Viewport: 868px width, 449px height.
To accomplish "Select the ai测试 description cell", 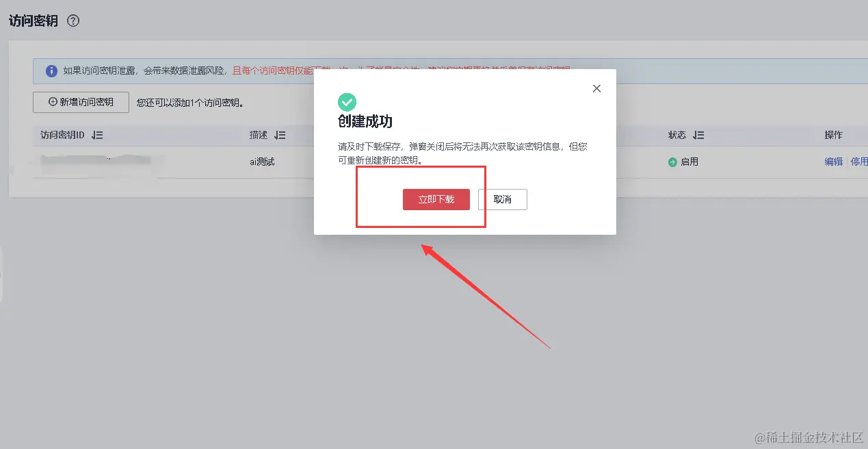I will (x=262, y=162).
